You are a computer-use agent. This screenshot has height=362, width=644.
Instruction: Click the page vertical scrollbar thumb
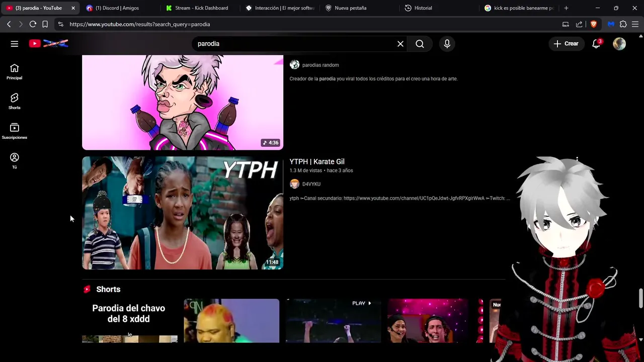point(641,299)
